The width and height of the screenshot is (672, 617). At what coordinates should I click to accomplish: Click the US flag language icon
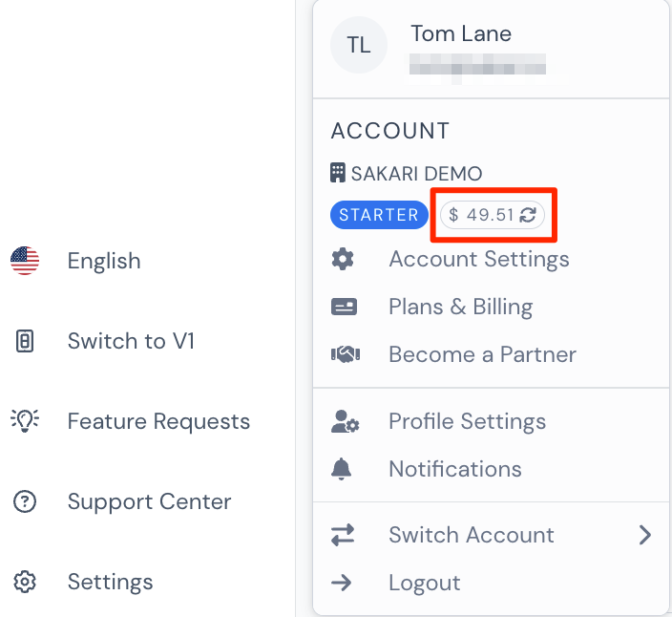[25, 260]
